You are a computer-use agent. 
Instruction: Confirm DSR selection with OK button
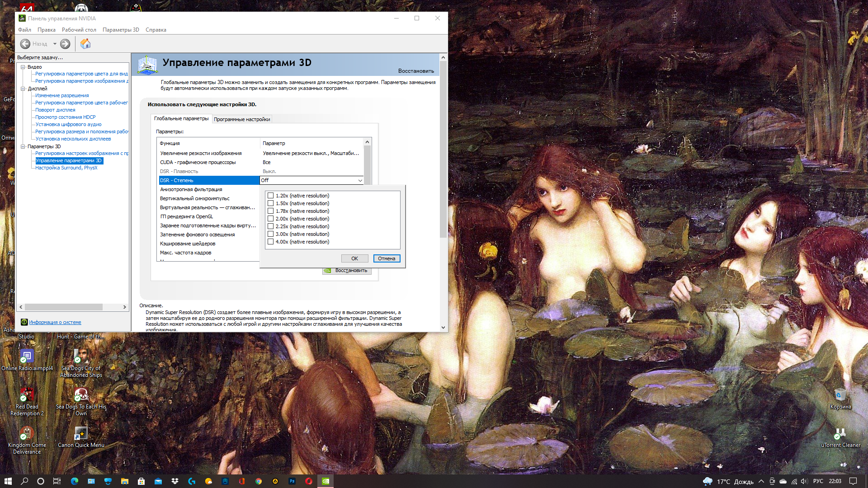354,258
